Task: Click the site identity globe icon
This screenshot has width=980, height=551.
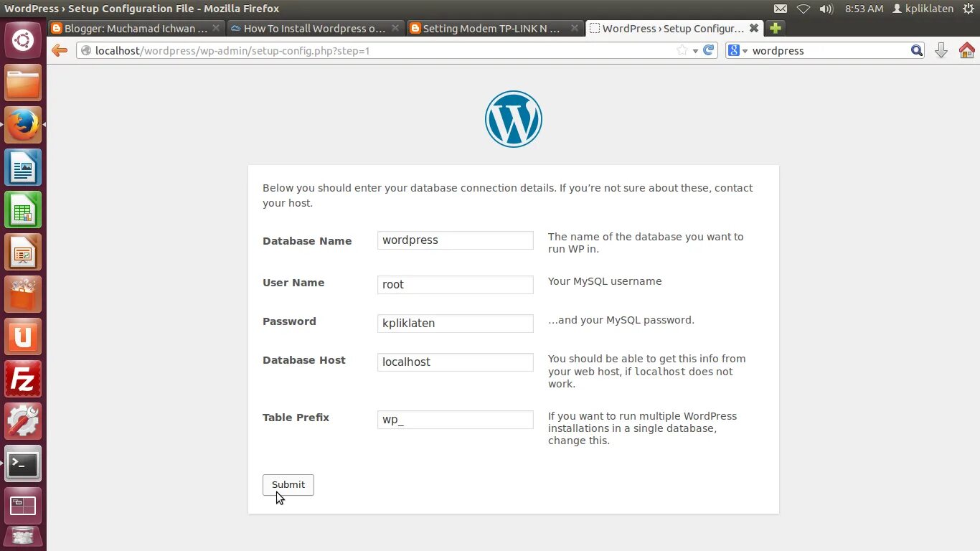Action: pyautogui.click(x=86, y=50)
